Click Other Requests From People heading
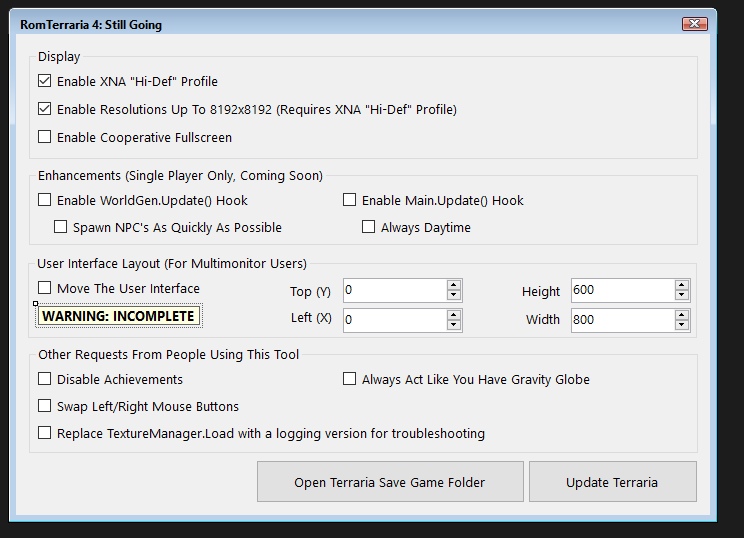 [x=168, y=354]
